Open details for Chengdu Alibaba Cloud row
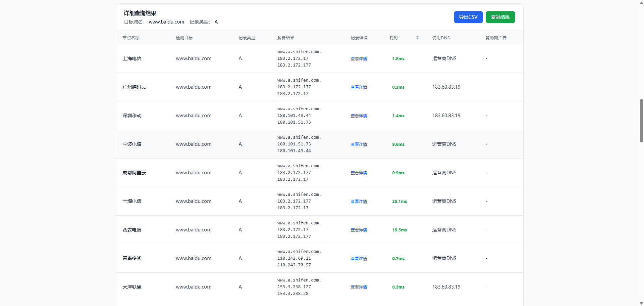Viewport: 644px width, 306px height. click(359, 173)
